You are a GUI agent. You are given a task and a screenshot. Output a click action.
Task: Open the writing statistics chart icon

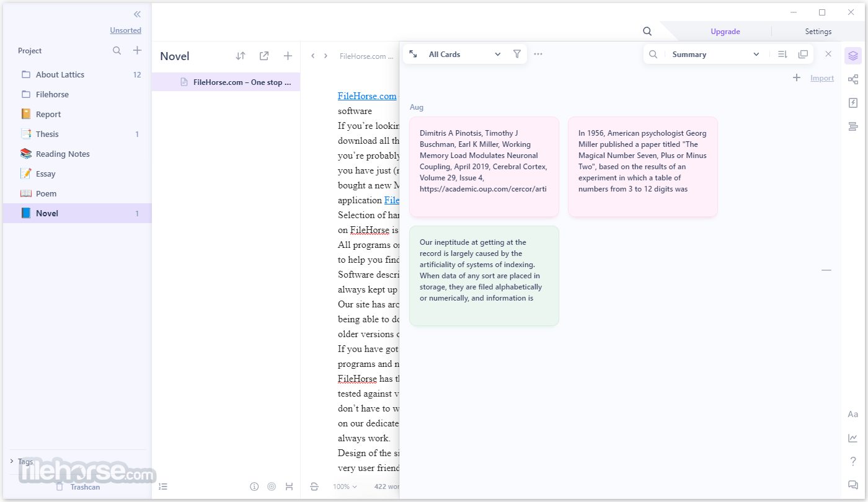pos(853,438)
